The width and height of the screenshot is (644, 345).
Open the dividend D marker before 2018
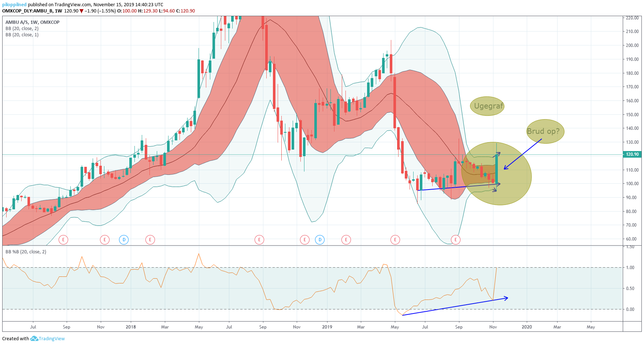point(124,240)
